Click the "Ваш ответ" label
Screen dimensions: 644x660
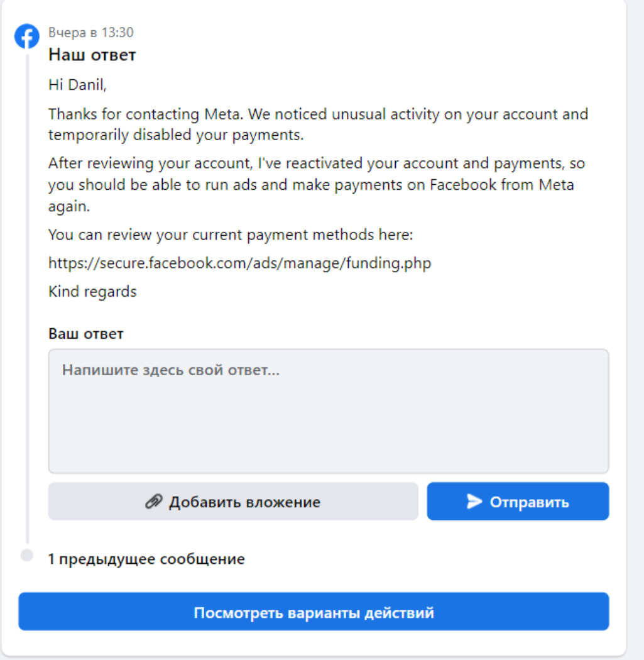tap(86, 334)
